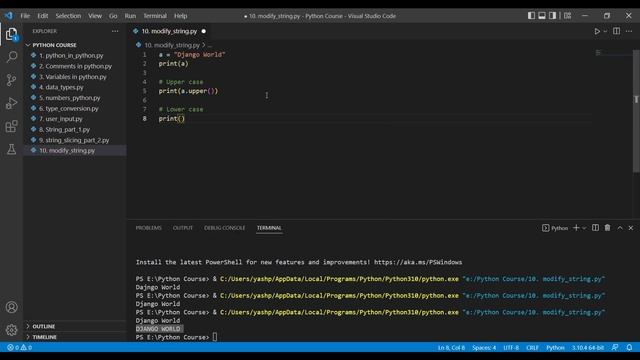Viewport: 640px width, 360px height.
Task: Kill terminal with trash icon
Action: (x=607, y=228)
